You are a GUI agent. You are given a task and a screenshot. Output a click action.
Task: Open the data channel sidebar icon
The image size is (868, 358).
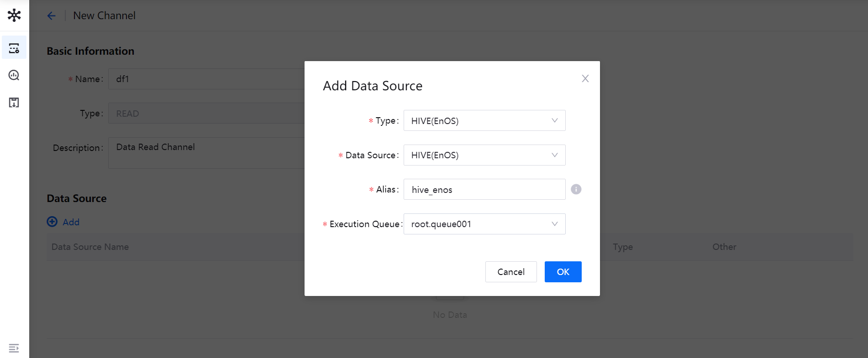click(x=14, y=48)
